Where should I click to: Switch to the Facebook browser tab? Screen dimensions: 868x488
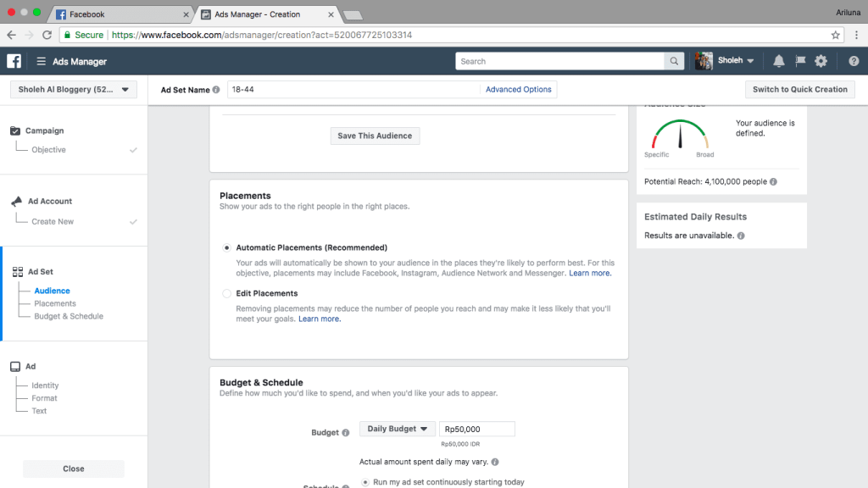tap(121, 14)
